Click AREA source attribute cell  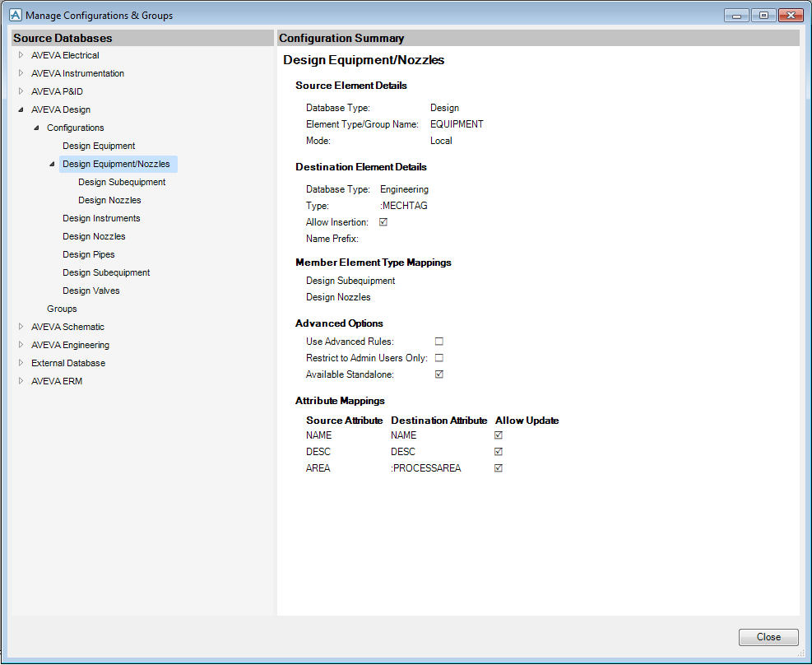coord(318,468)
